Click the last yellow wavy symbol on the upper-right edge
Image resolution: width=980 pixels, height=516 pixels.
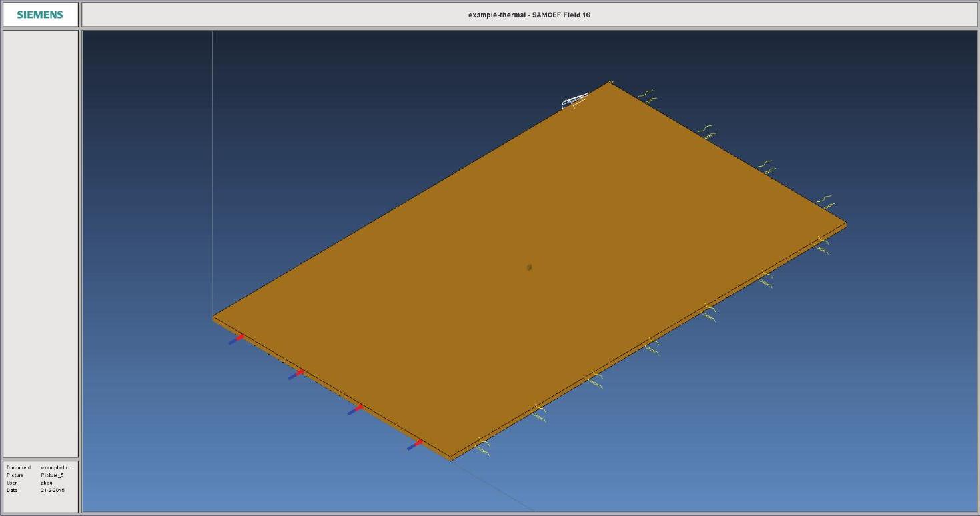pos(825,202)
